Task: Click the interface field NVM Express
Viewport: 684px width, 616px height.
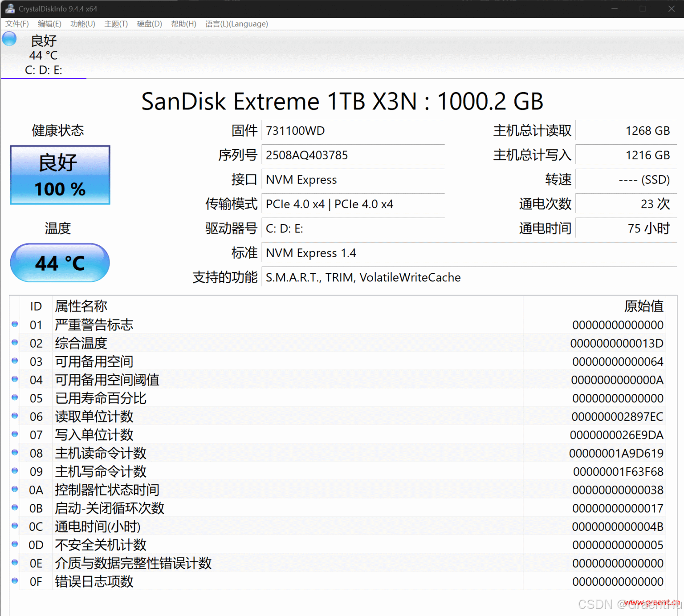Action: [353, 180]
